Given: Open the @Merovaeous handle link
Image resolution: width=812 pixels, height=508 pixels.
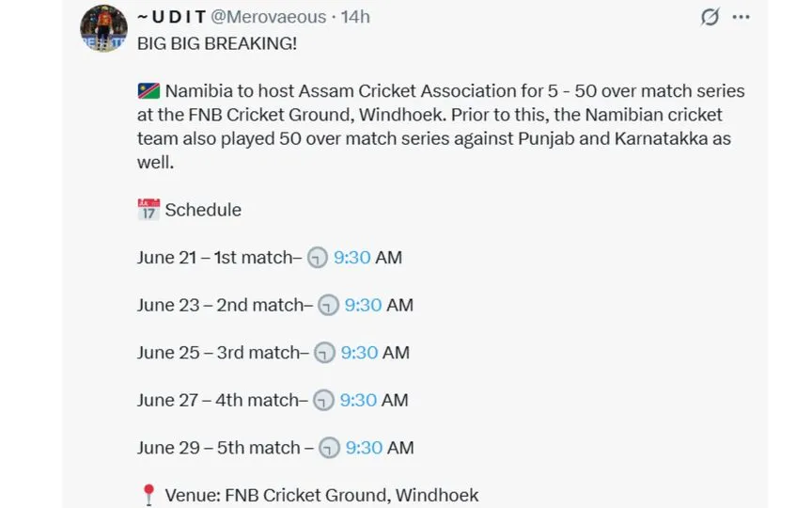Looking at the screenshot, I should click(x=268, y=17).
